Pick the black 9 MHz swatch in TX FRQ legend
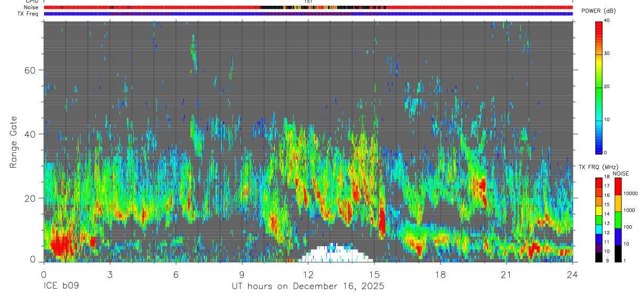The width and height of the screenshot is (644, 297). (x=598, y=257)
